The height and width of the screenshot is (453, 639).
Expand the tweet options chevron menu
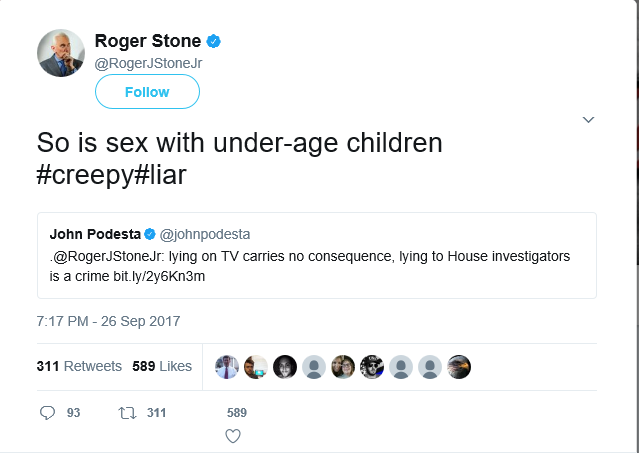pyautogui.click(x=589, y=120)
